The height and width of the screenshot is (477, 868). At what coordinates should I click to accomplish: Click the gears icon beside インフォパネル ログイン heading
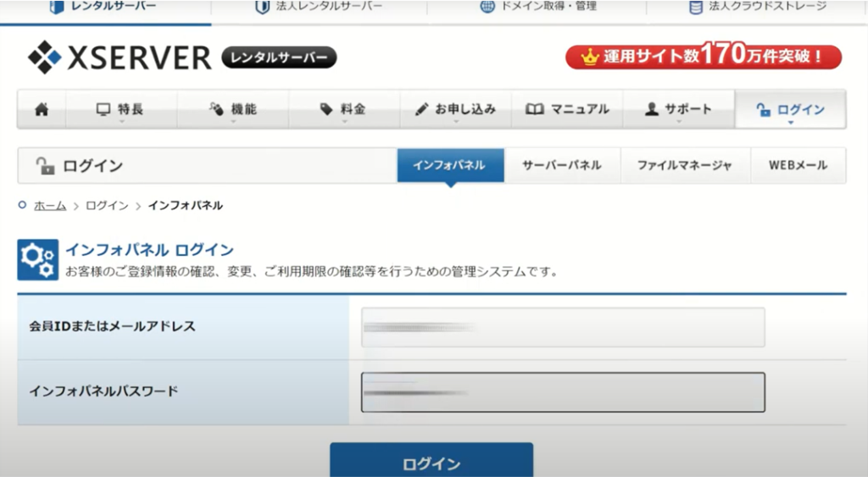37,259
